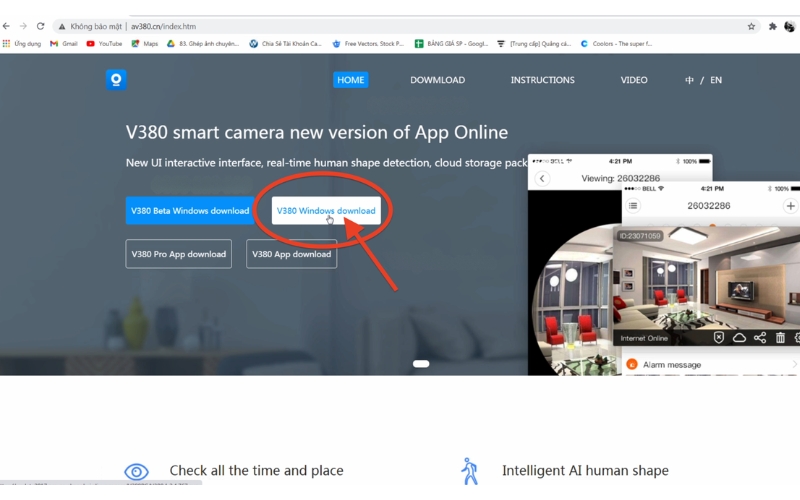Click V380 Pro App download button

coord(179,254)
